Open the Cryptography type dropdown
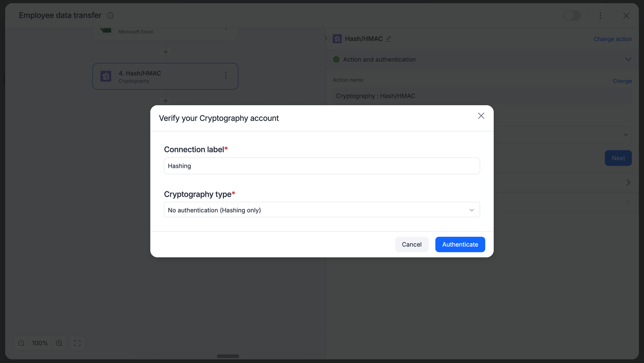Viewport: 644px width, 363px height. (x=322, y=210)
